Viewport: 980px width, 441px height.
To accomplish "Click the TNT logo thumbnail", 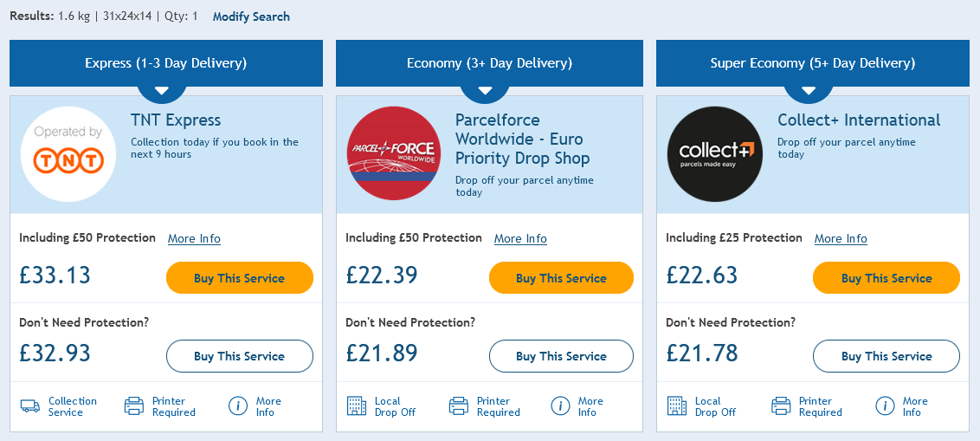I will point(68,154).
